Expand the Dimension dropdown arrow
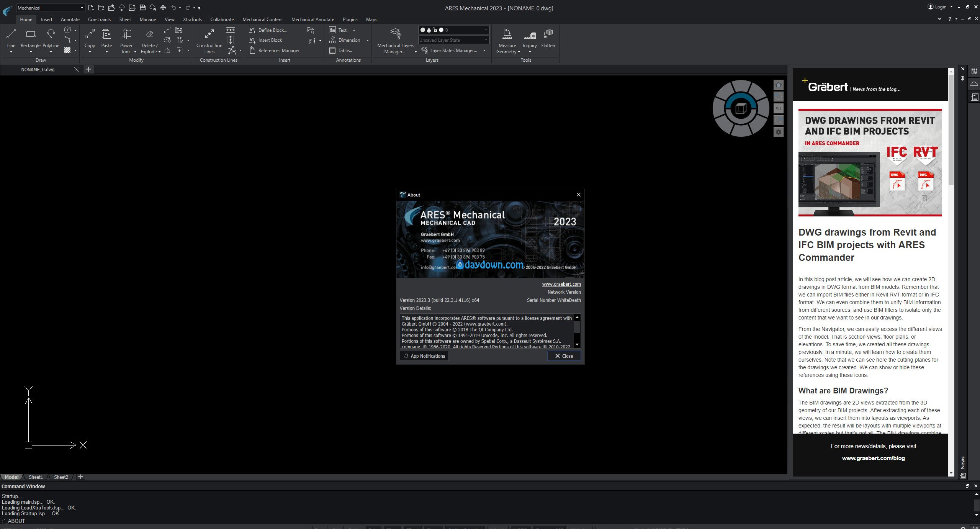Screen dimensions: 980x529 (368, 40)
